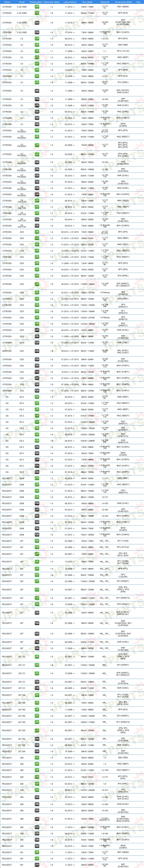This screenshot has width=144, height=868.
Task: Click petrol icon for Peugeot 301 NFP (EC5) row
Action: pyautogui.click(x=37, y=859)
